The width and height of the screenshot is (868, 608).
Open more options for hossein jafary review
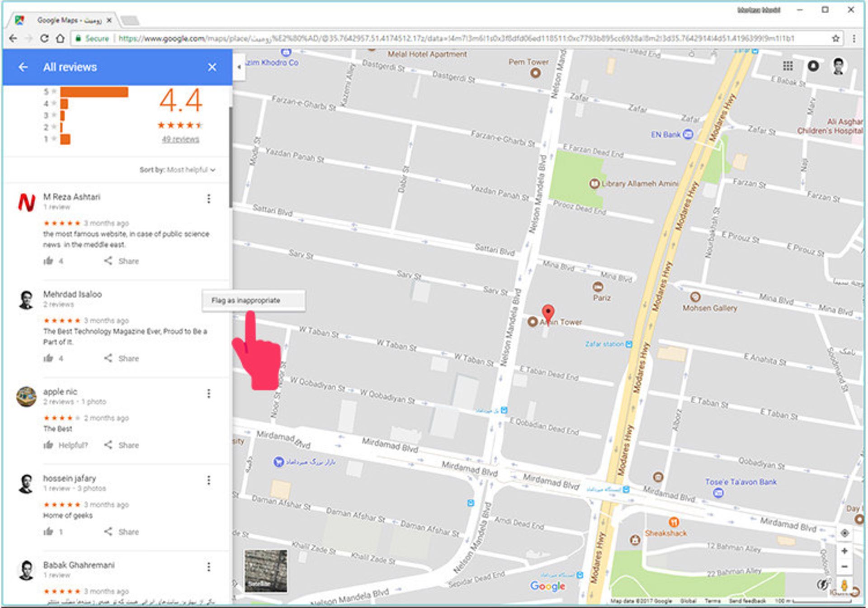(x=209, y=480)
